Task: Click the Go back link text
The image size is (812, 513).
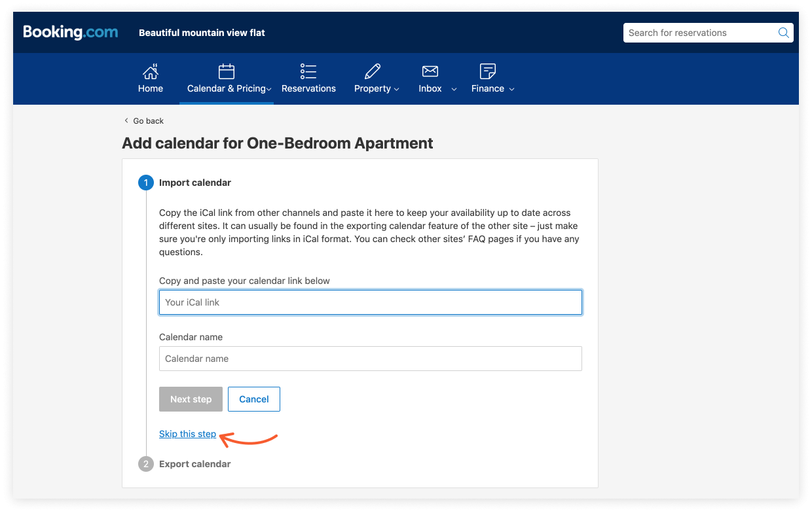Action: [x=148, y=120]
